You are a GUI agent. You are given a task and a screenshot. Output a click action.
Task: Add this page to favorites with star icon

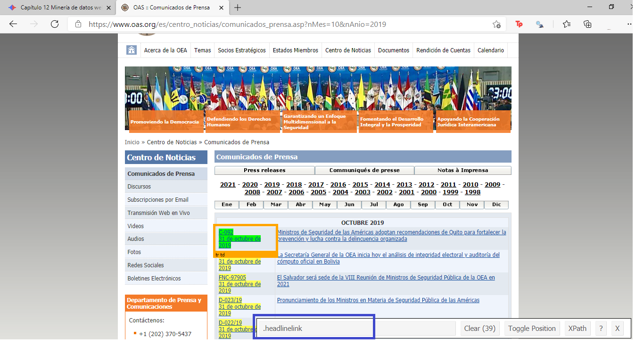[496, 24]
